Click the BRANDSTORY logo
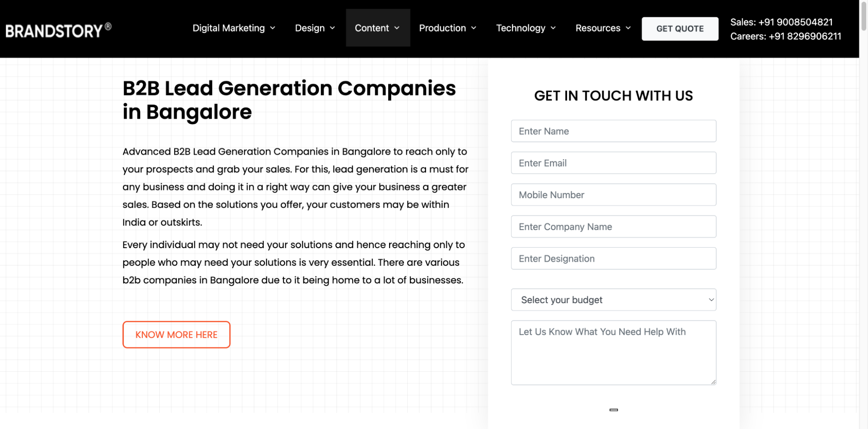This screenshot has width=868, height=429. [58, 28]
